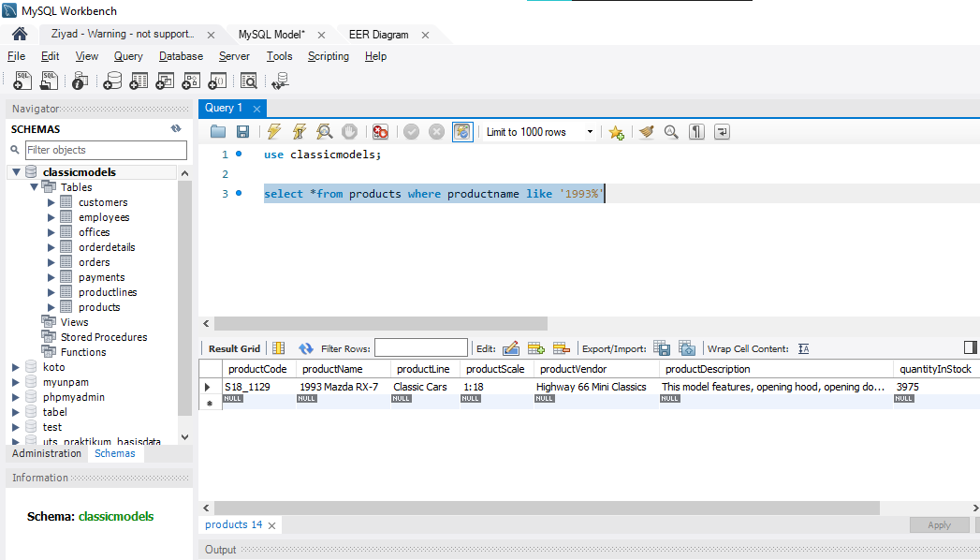Open the object inspector info icon
Screen dimensions: 980x560
80,81
